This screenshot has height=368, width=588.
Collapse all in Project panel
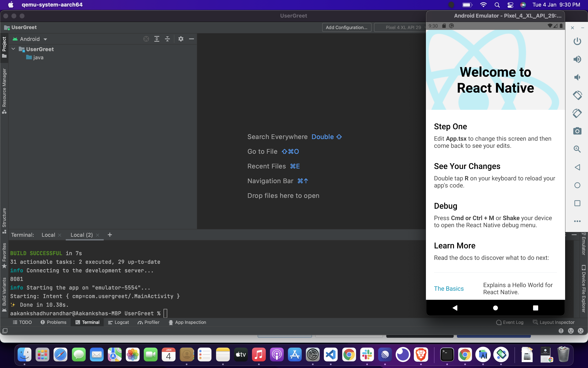click(x=167, y=39)
